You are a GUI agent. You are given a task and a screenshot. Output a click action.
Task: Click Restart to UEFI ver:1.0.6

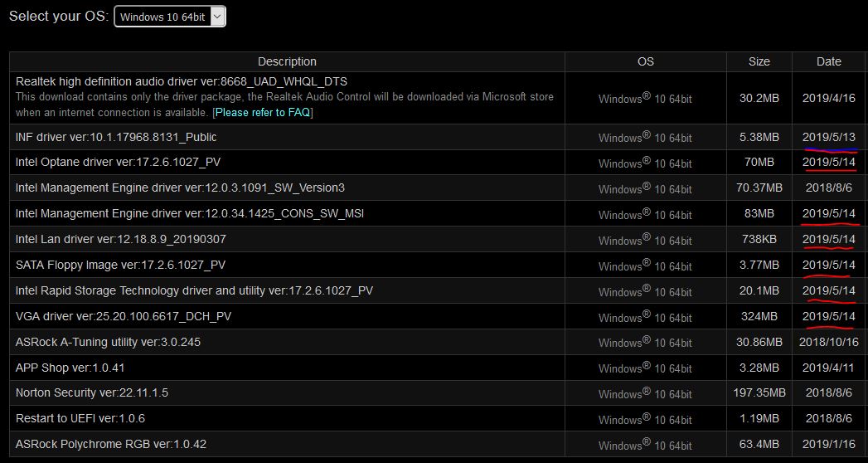80,418
